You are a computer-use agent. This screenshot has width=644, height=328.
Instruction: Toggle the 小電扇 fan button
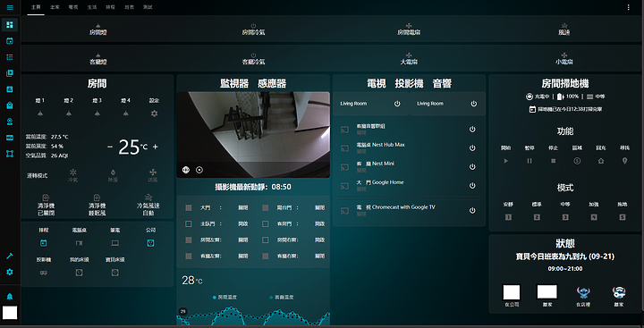click(563, 58)
